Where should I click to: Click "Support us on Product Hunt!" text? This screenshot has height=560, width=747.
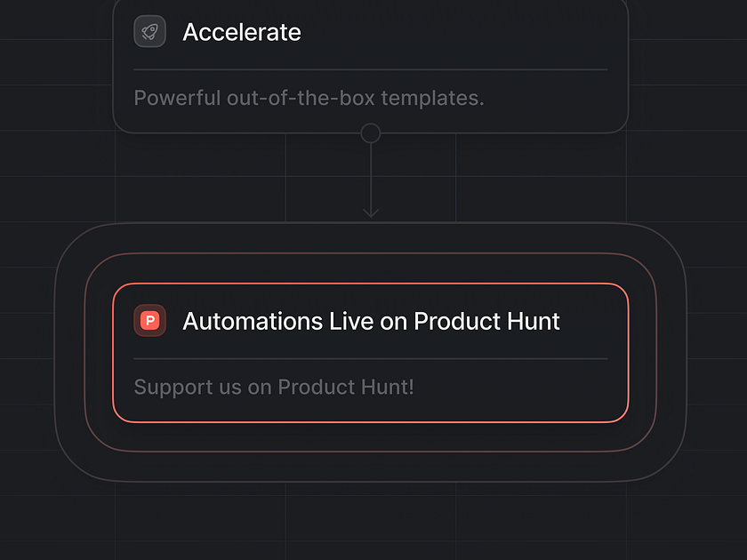tap(274, 387)
